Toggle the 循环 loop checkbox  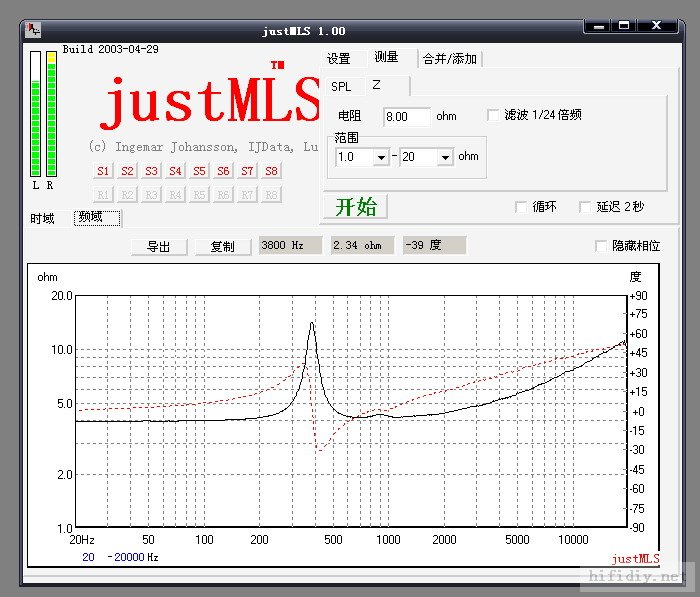(x=520, y=207)
